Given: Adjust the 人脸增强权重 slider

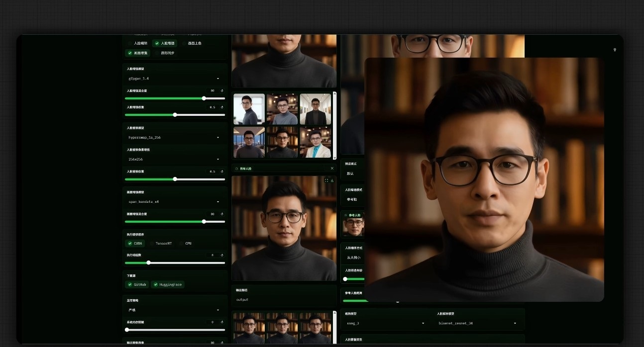Looking at the screenshot, I should (x=175, y=114).
